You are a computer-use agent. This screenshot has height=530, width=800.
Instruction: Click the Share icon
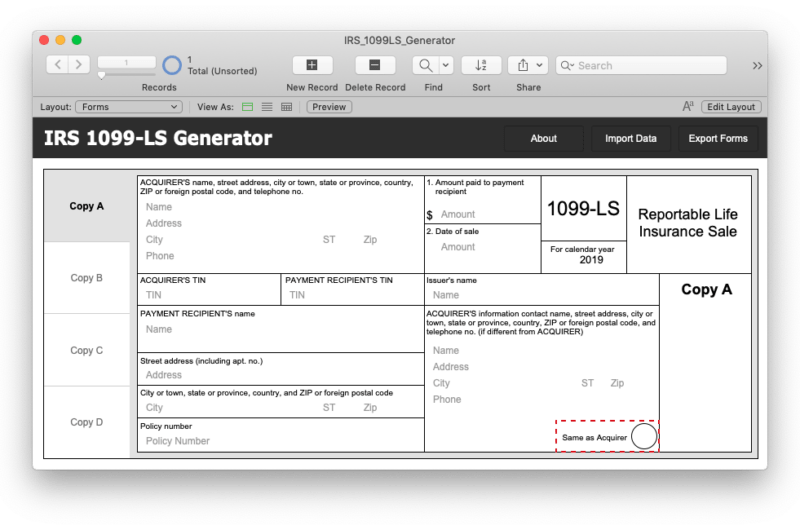523,65
